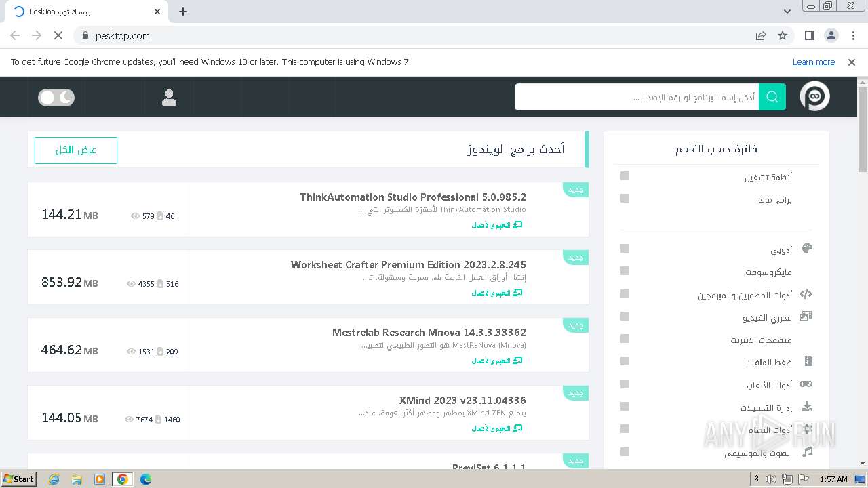Check the مايكروسوفت filter checkbox
868x488 pixels.
coord(625,271)
